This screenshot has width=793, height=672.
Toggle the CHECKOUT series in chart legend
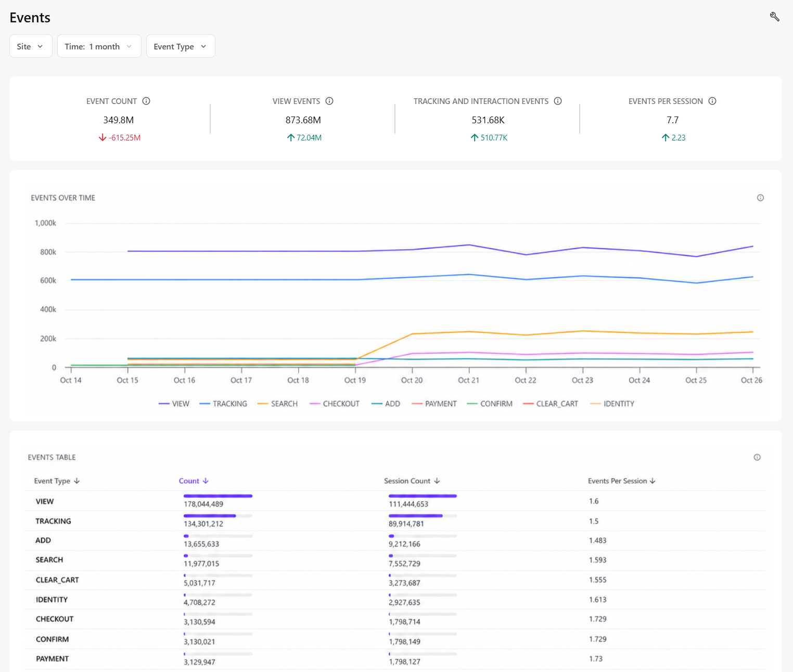(335, 404)
